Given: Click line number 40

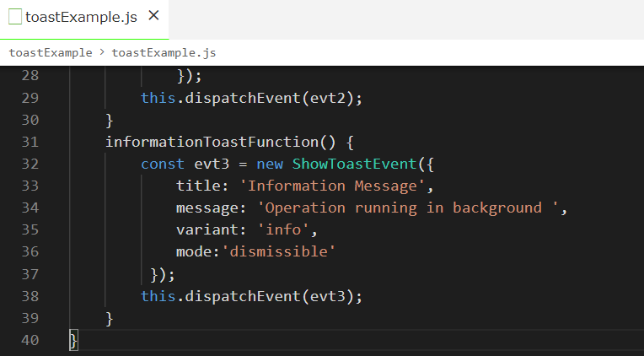Looking at the screenshot, I should click(30, 340).
